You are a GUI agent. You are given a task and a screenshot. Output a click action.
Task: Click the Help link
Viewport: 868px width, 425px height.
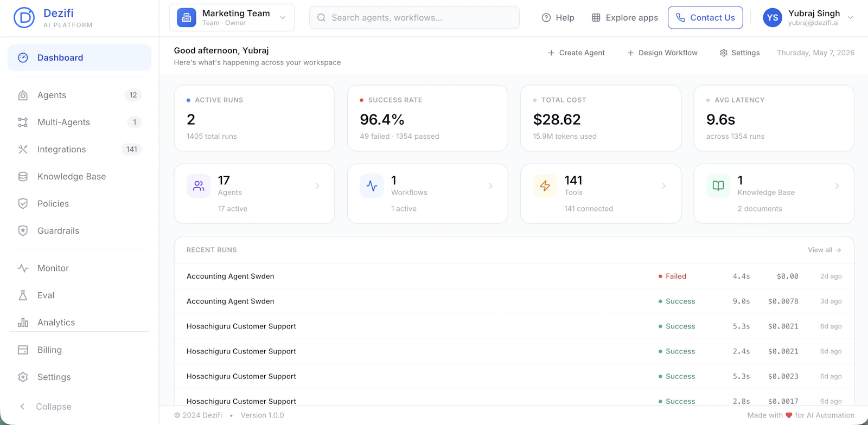click(558, 18)
